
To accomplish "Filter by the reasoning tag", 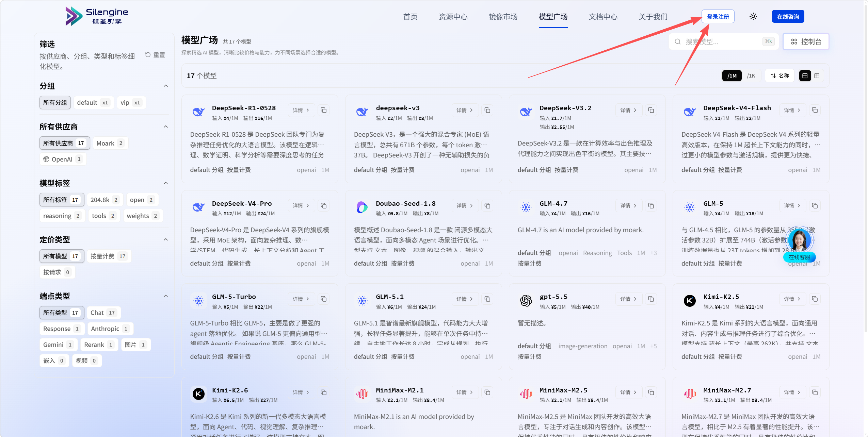I will [x=62, y=216].
